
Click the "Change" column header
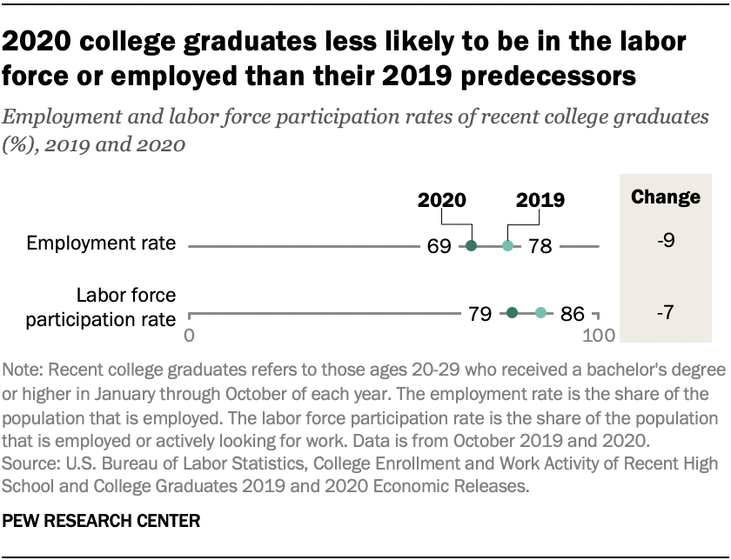tap(666, 197)
